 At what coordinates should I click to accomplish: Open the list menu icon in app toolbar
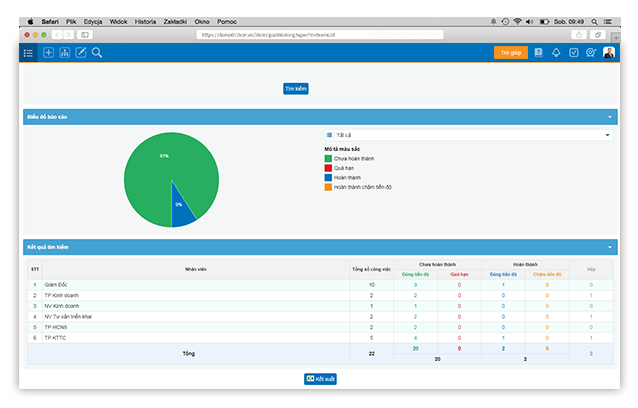pos(28,53)
